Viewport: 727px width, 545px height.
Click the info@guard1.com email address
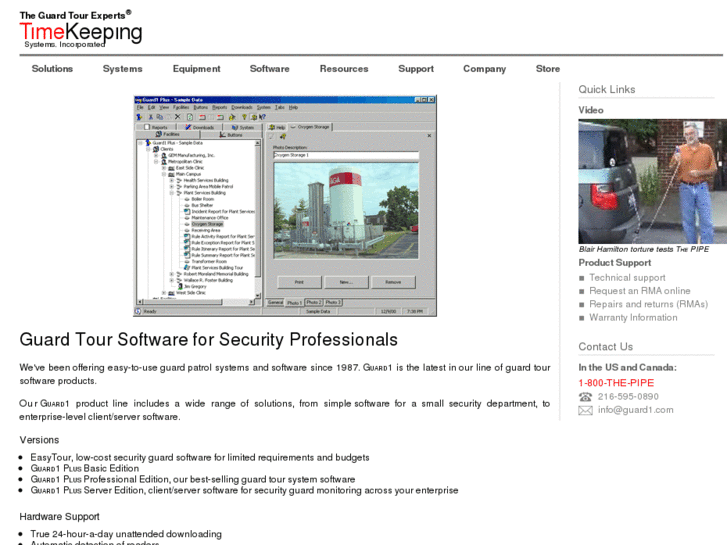tap(635, 410)
